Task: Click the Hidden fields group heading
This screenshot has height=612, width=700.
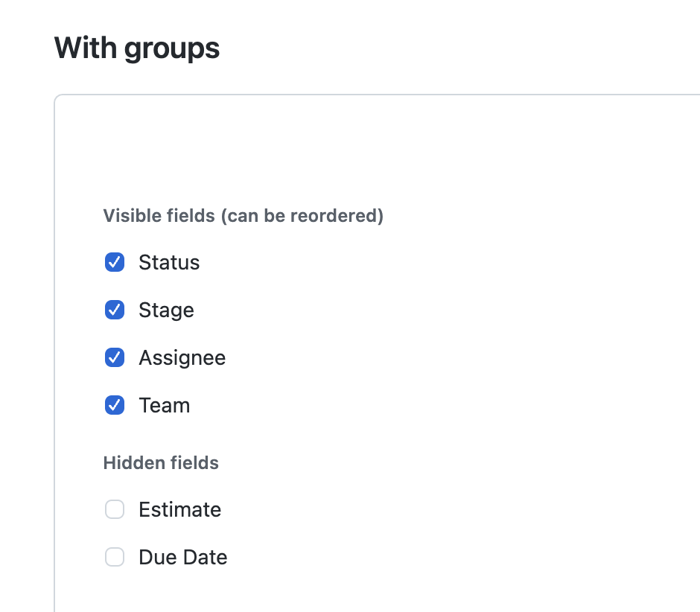Action: coord(161,463)
